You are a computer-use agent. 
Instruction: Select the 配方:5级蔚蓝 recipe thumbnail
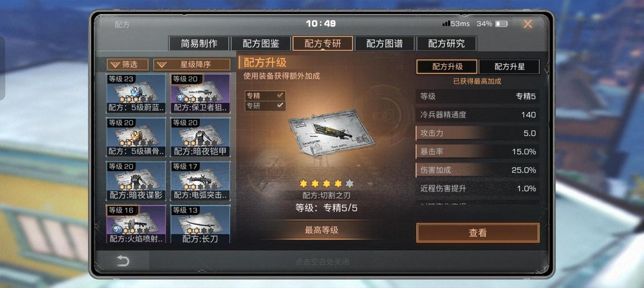coord(136,94)
